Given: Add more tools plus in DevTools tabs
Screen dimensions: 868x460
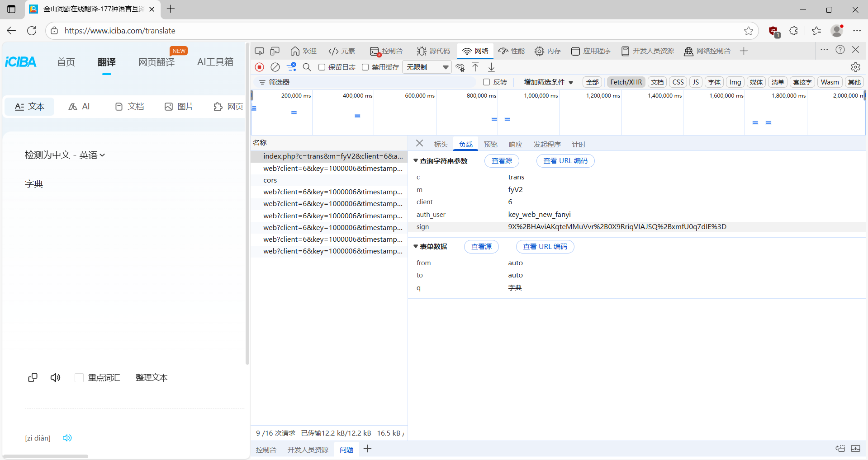Looking at the screenshot, I should [x=744, y=51].
